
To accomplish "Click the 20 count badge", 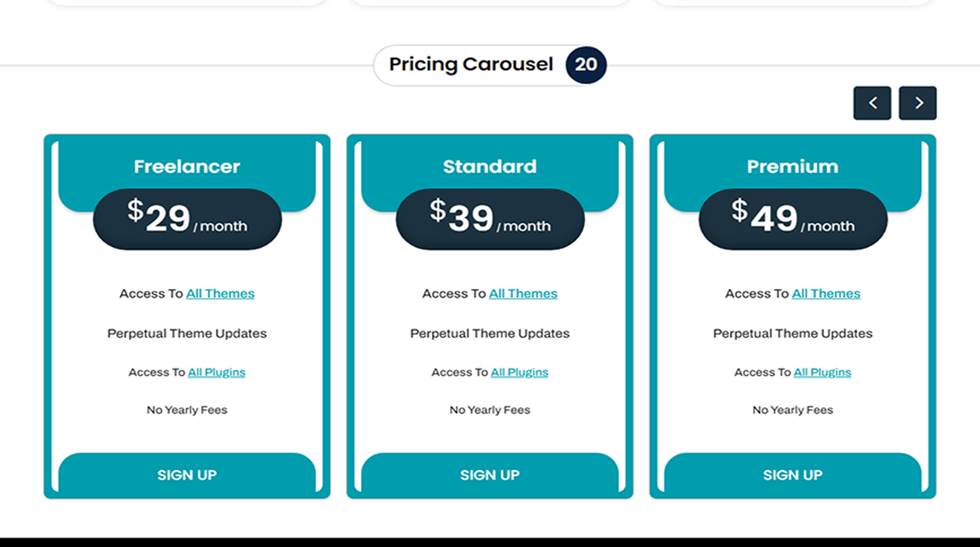I will click(x=586, y=65).
